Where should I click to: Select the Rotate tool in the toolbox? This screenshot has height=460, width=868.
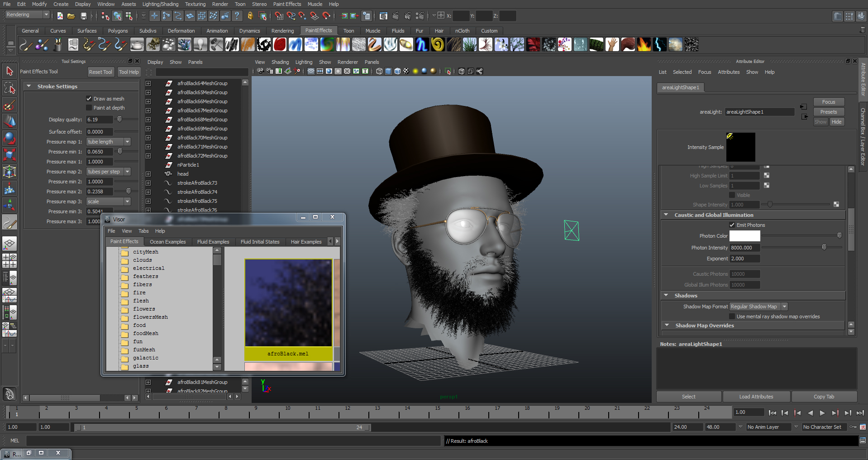pos(10,138)
